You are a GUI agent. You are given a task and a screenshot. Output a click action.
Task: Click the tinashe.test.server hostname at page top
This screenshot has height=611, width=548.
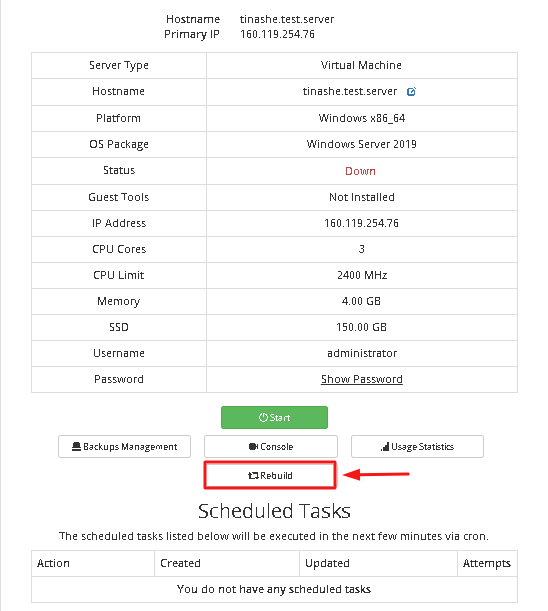click(x=287, y=19)
